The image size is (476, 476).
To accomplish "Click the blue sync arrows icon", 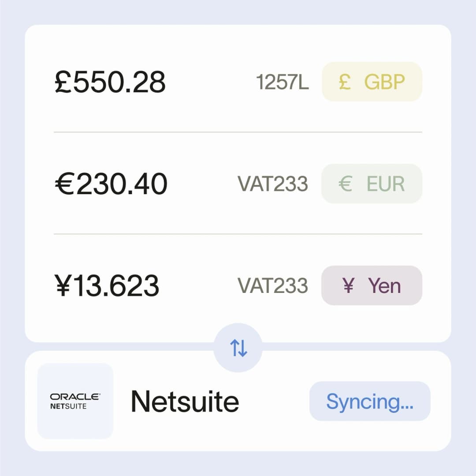I will click(x=238, y=348).
